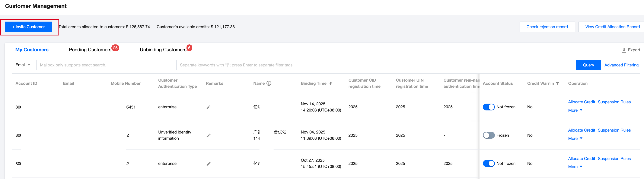Toggle the third row Not frozen switch
Viewport: 644px width, 179px height.
pyautogui.click(x=488, y=164)
